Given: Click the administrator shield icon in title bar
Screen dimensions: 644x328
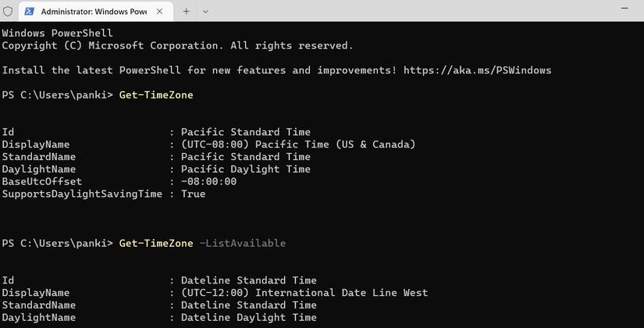Looking at the screenshot, I should [9, 11].
